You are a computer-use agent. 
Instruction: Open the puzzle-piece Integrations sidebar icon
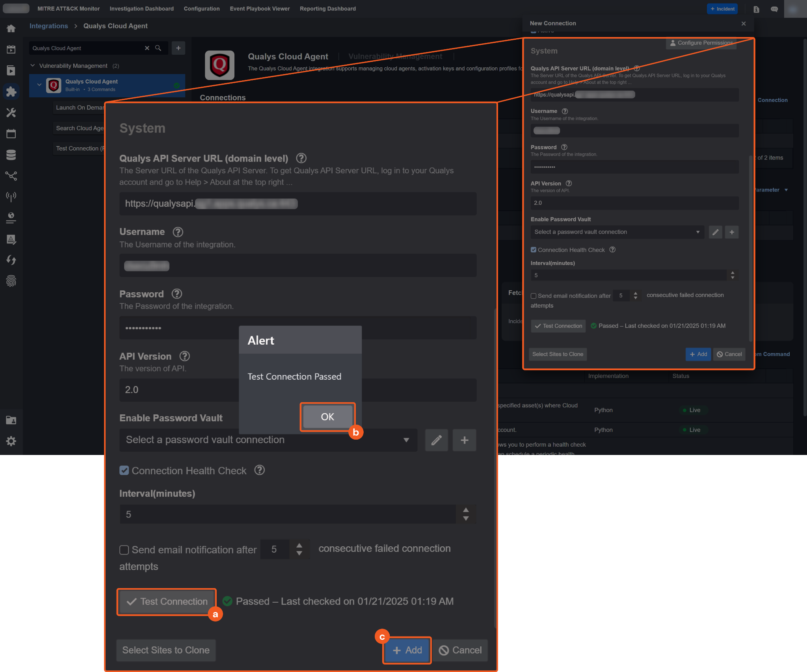pyautogui.click(x=11, y=92)
